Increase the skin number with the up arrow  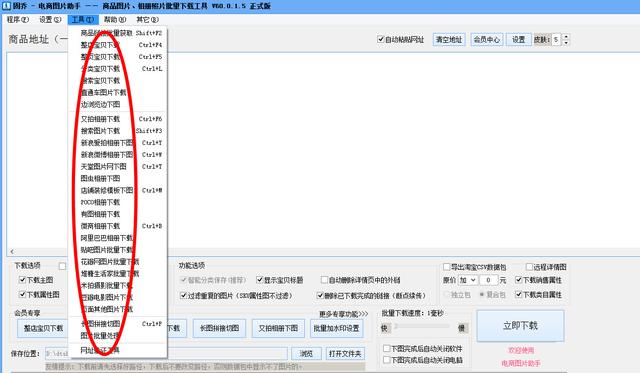[566, 37]
